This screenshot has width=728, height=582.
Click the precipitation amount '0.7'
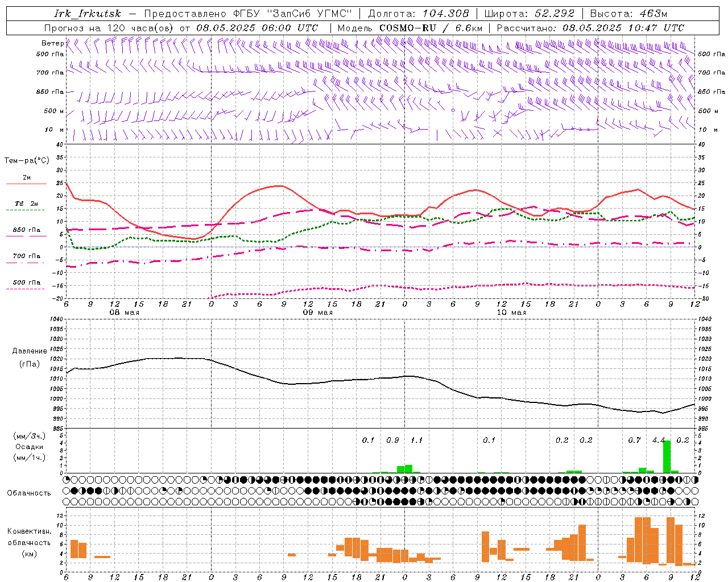(x=634, y=440)
